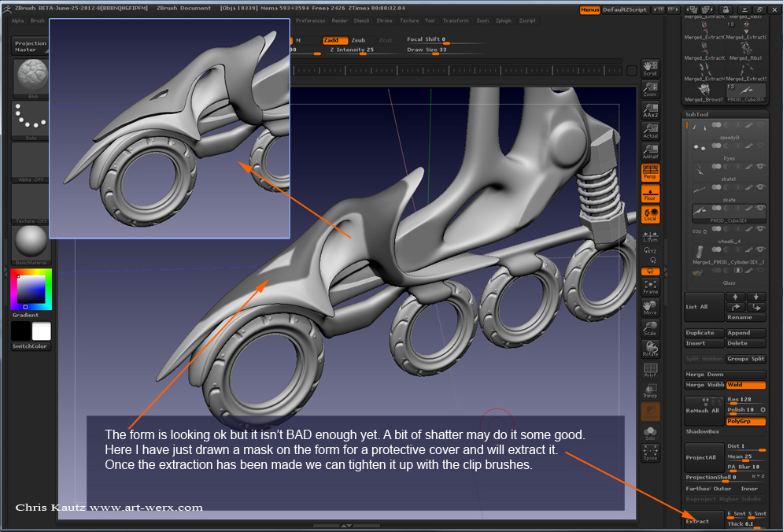Click the Projection Master button
Viewport: 783px width, 532px height.
point(31,46)
